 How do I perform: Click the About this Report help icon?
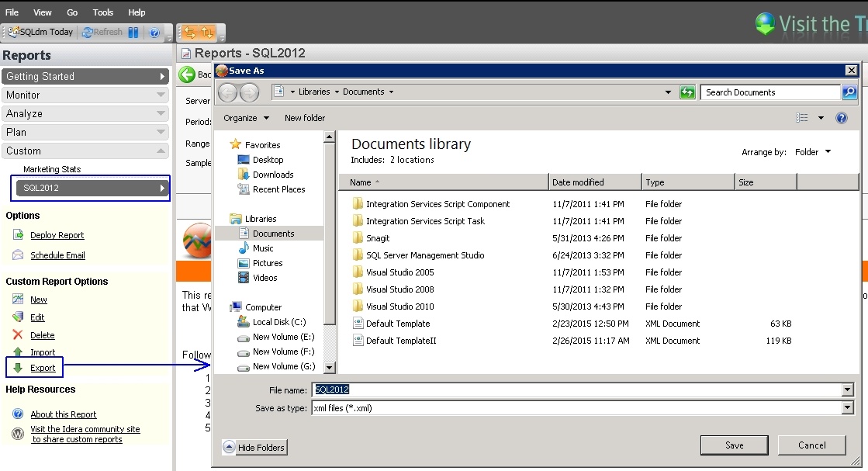pyautogui.click(x=19, y=414)
